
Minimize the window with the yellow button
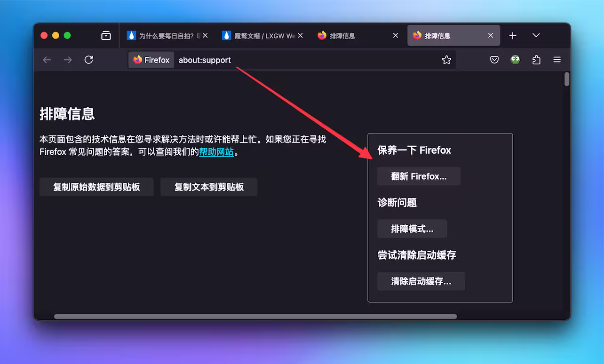tap(56, 35)
